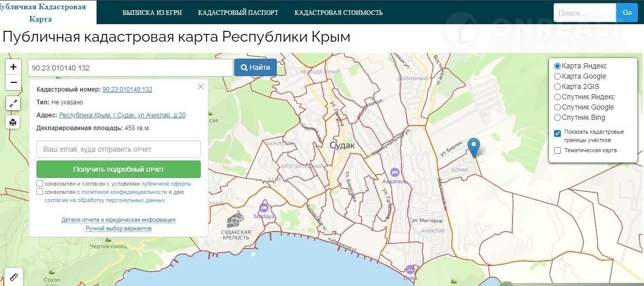Zoom out the map with minus button

pos(13,82)
